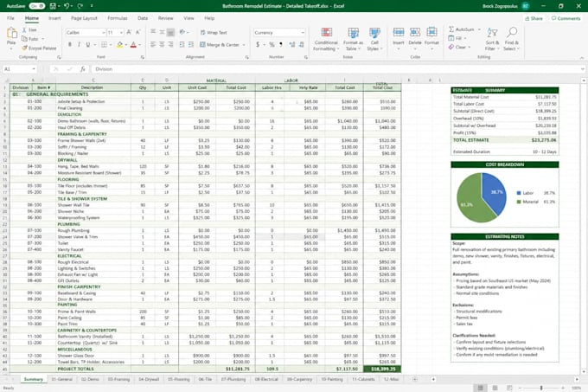
Task: Switch to the Formulas ribbon tab
Action: pyautogui.click(x=118, y=18)
